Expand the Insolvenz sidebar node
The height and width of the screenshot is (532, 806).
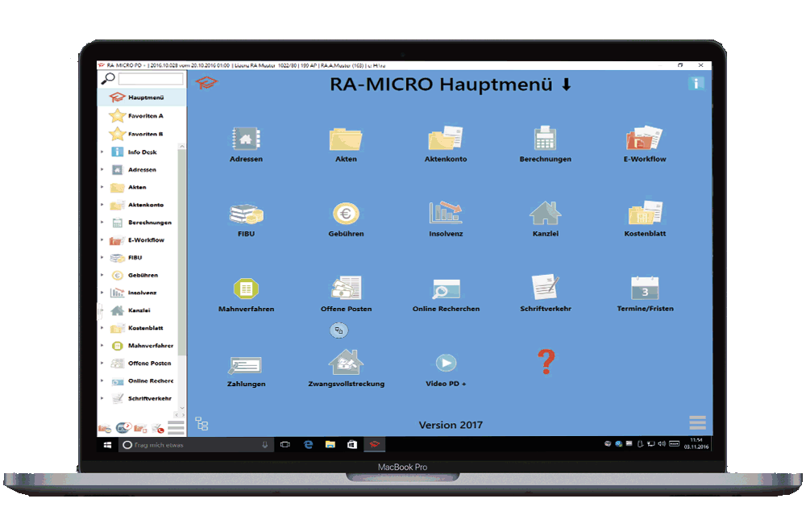point(102,293)
